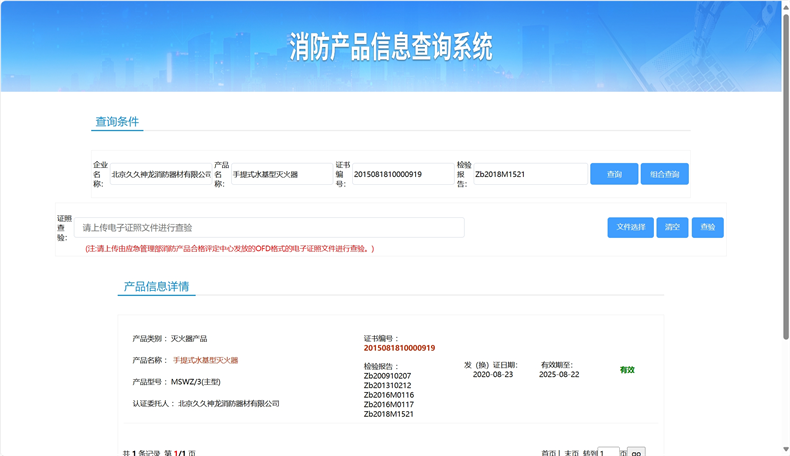Click into the 检验报告 inspection report field
Screen dimensions: 790x456
coord(529,174)
